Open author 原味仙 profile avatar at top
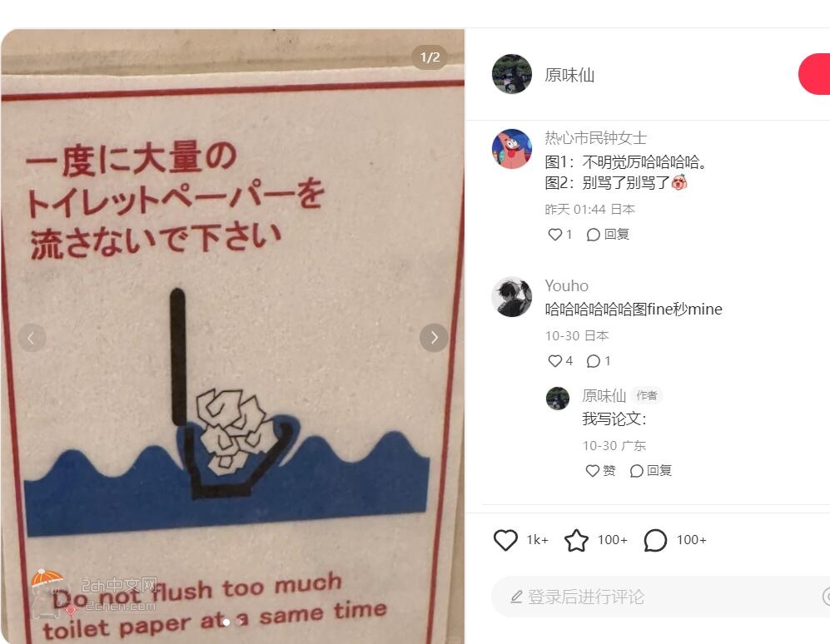The width and height of the screenshot is (830, 644). (511, 74)
